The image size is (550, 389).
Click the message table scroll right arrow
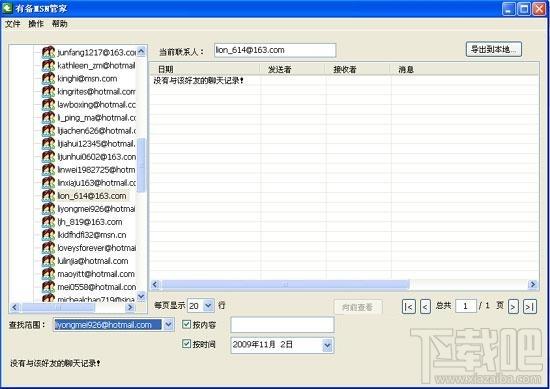click(533, 284)
